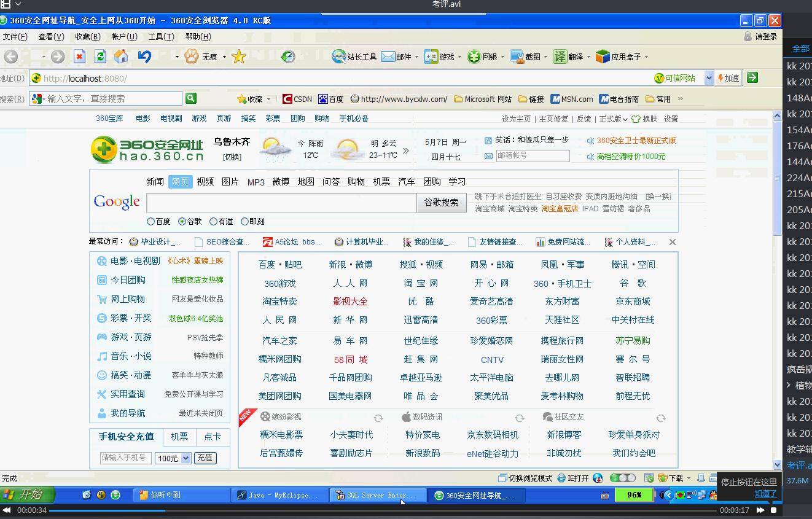
Task: Click the fast-forward button in video player
Action: click(760, 510)
